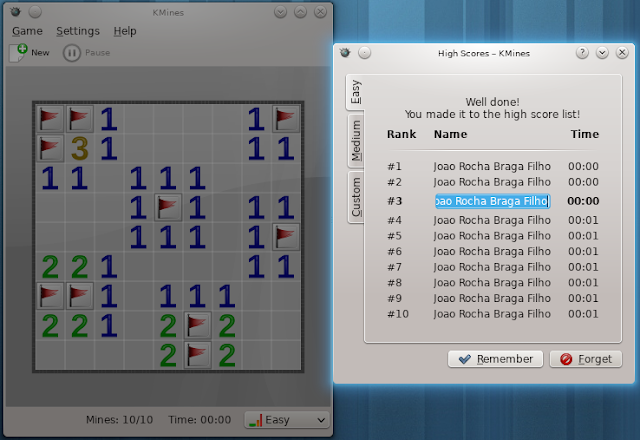Close the High Scores dialog
This screenshot has width=640, height=440.
[622, 53]
